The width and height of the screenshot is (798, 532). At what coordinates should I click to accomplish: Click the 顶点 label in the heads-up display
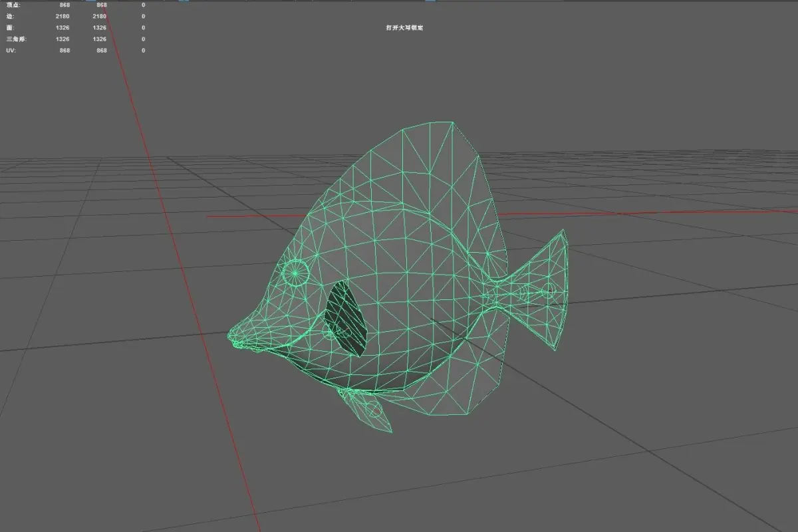pyautogui.click(x=13, y=5)
